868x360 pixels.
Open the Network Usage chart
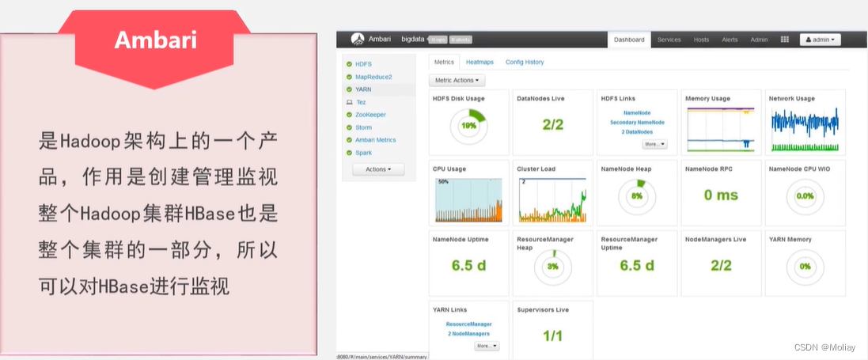click(x=805, y=130)
